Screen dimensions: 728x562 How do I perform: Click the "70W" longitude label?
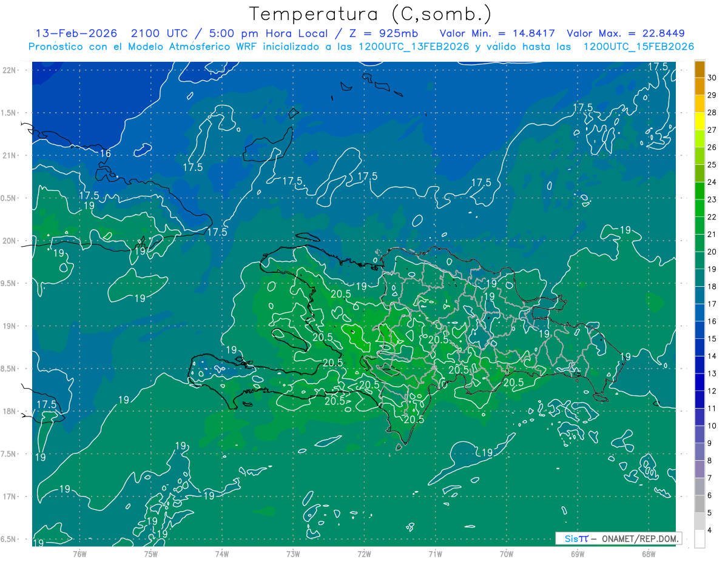507,554
